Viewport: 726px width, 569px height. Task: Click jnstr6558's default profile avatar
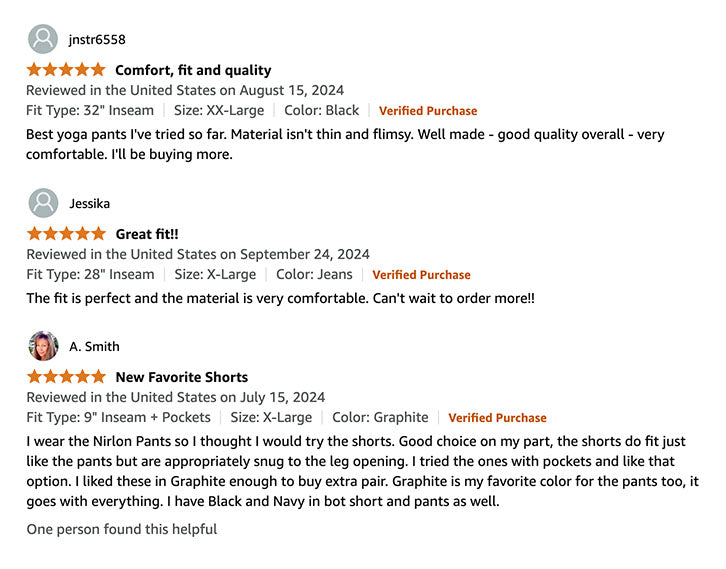43,39
